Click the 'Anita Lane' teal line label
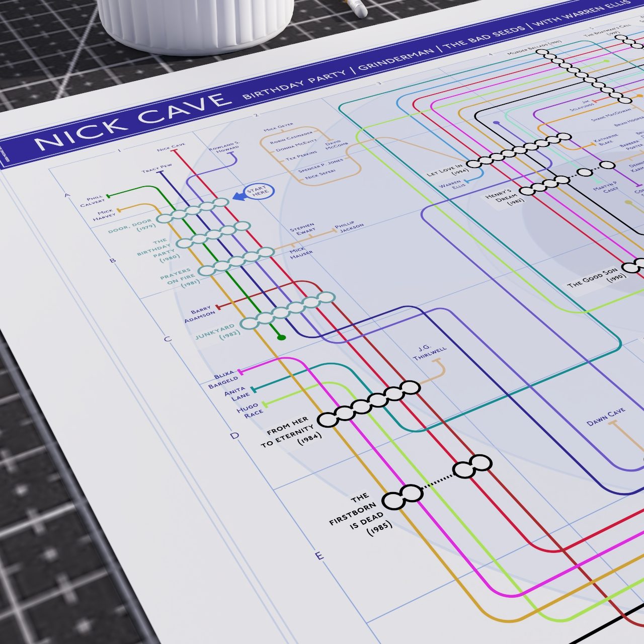This screenshot has width=644, height=644. pos(237,393)
